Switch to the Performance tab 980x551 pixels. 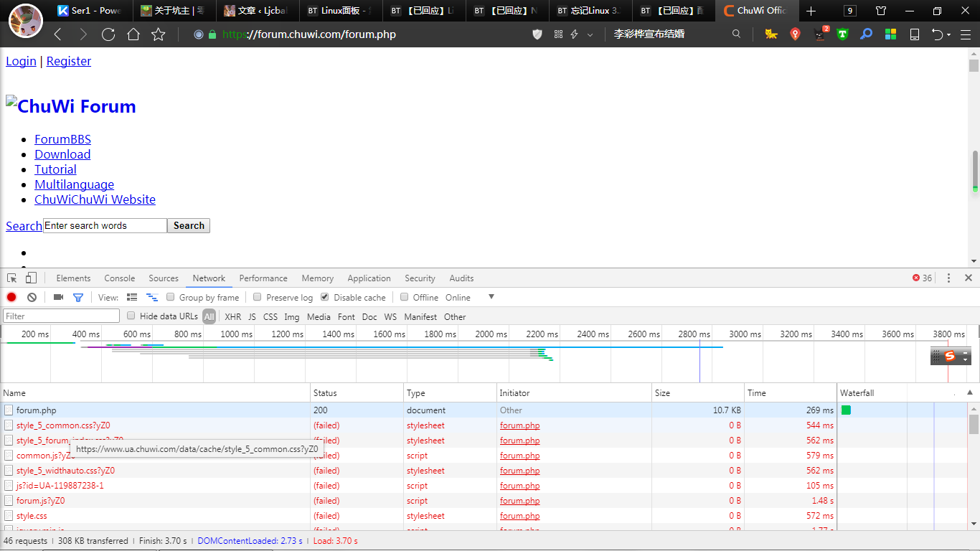click(x=263, y=278)
